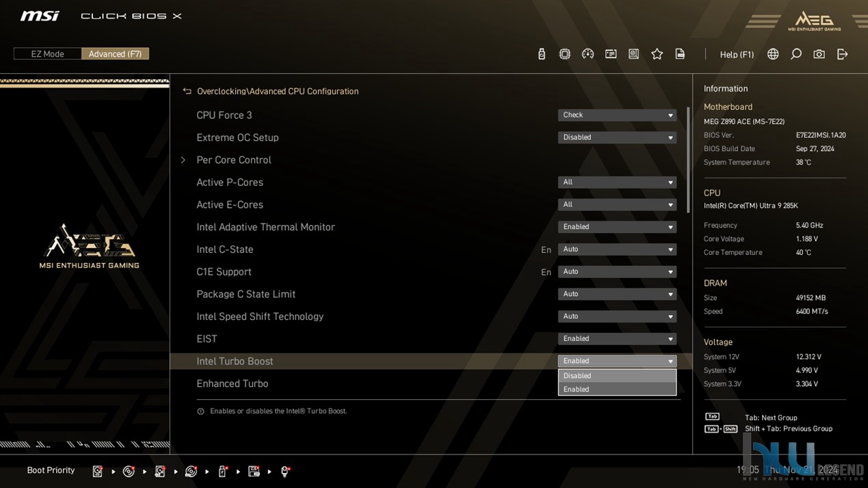Open the M-Flash USB drive icon
The width and height of the screenshot is (868, 488).
click(541, 54)
